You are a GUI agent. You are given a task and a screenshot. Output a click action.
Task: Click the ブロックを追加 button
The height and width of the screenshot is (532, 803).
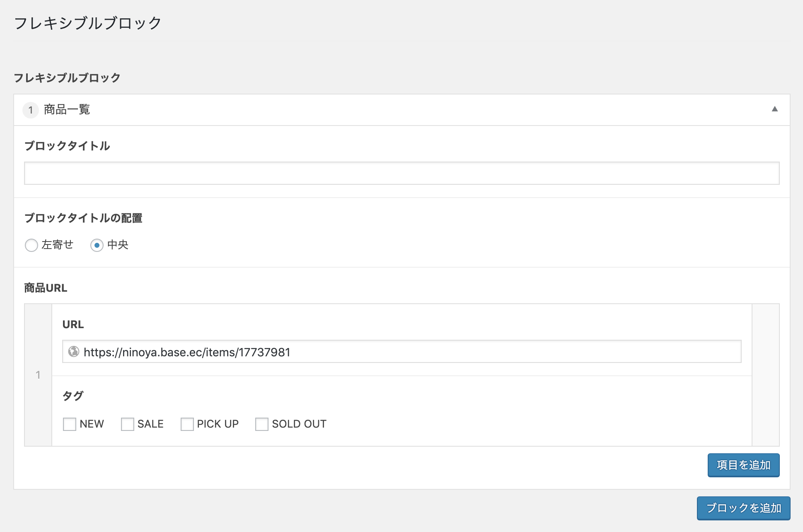tap(743, 508)
